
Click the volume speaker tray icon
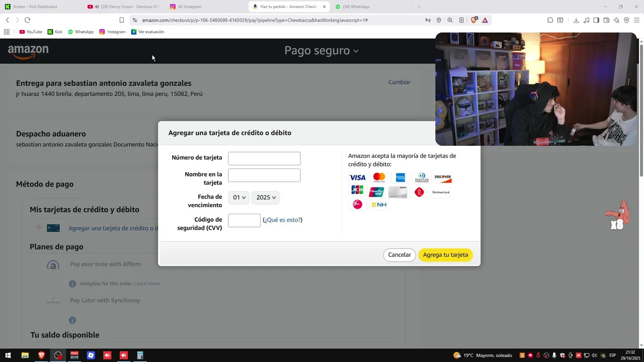(x=594, y=355)
